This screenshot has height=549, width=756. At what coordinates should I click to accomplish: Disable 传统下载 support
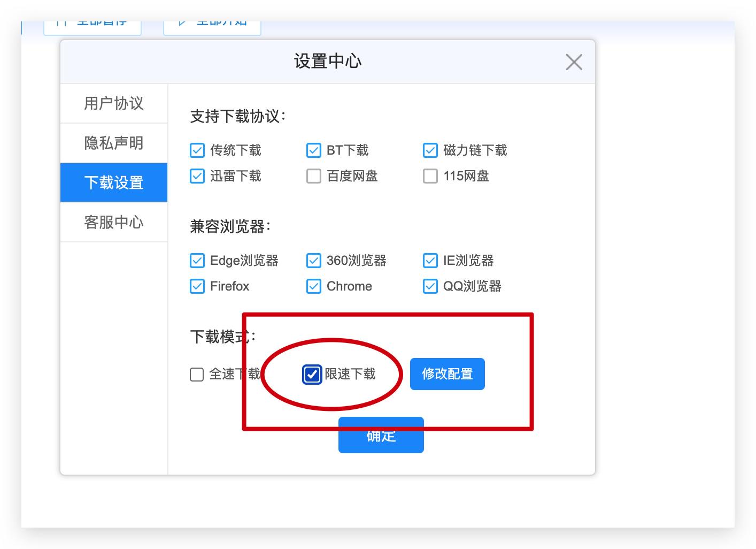196,150
